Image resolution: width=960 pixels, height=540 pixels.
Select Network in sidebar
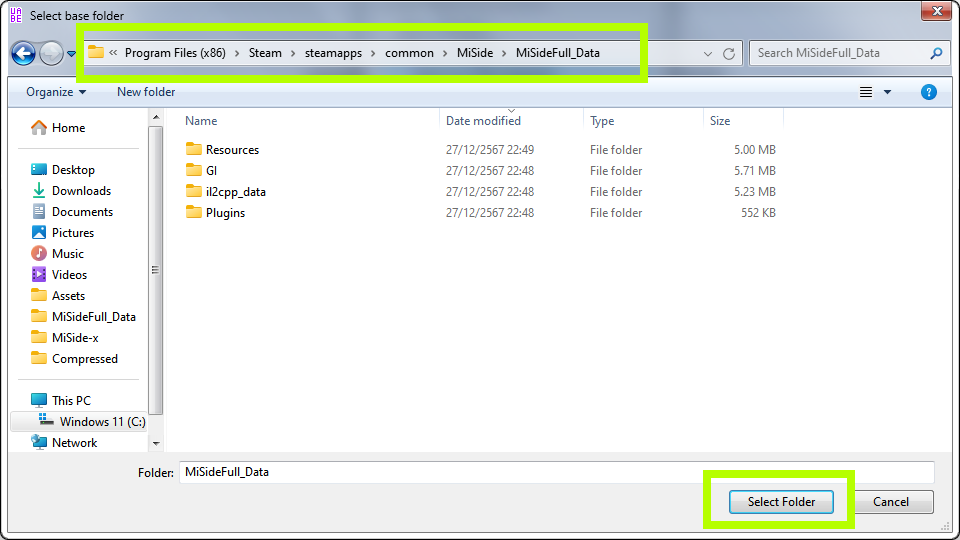tap(64, 443)
